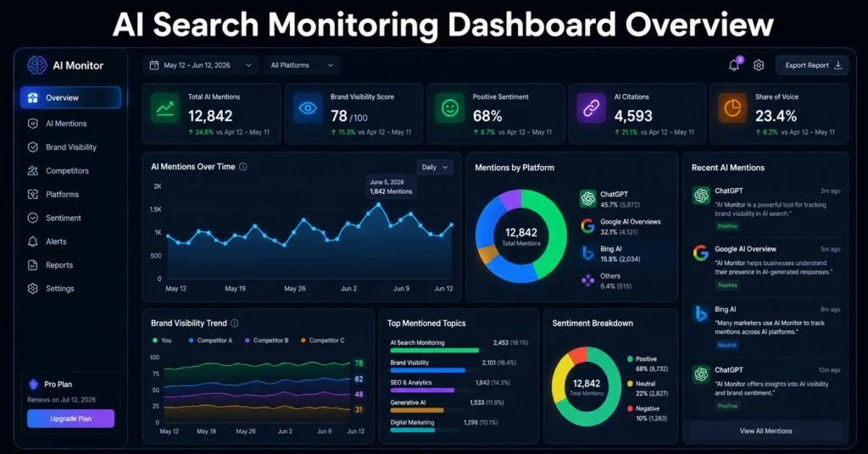Click the calendar icon in date picker
868x454 pixels.
(154, 65)
